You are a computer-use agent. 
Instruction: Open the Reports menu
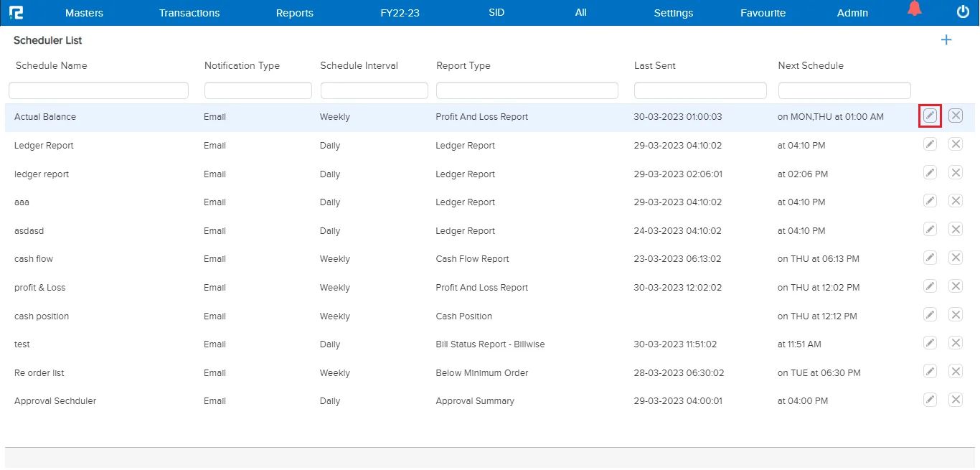click(x=294, y=12)
